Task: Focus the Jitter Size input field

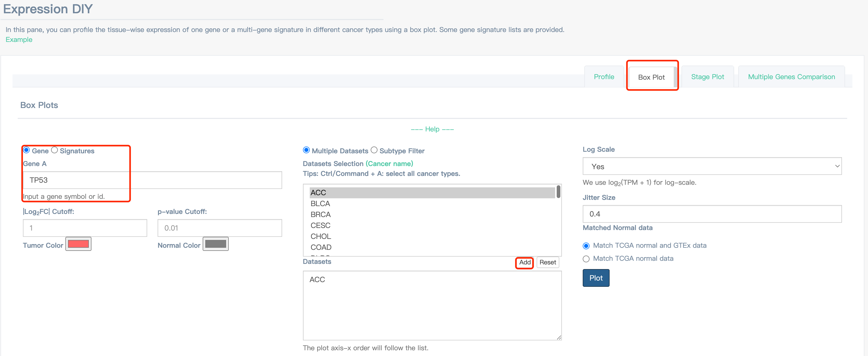Action: coord(712,214)
